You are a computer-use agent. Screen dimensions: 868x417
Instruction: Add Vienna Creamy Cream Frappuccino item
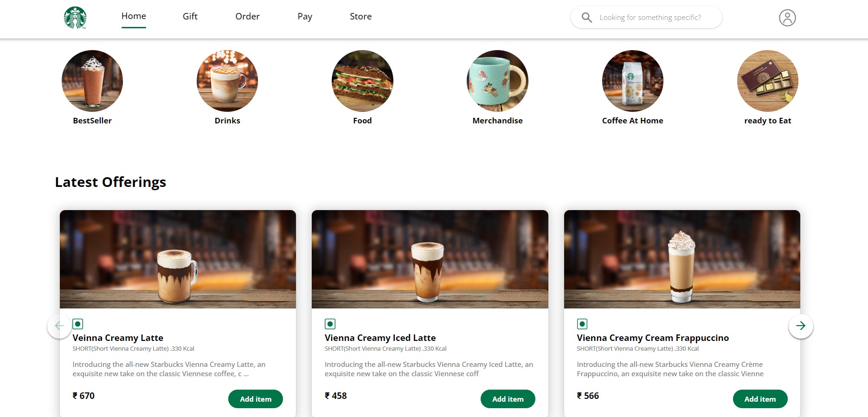pos(760,399)
